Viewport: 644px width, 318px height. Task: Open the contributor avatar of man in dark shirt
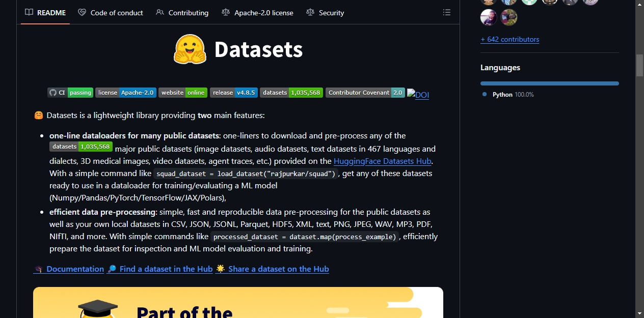tap(489, 17)
